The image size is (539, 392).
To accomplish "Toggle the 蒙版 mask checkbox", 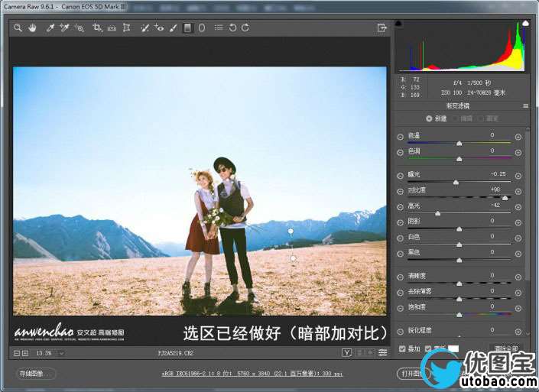I will [428, 349].
